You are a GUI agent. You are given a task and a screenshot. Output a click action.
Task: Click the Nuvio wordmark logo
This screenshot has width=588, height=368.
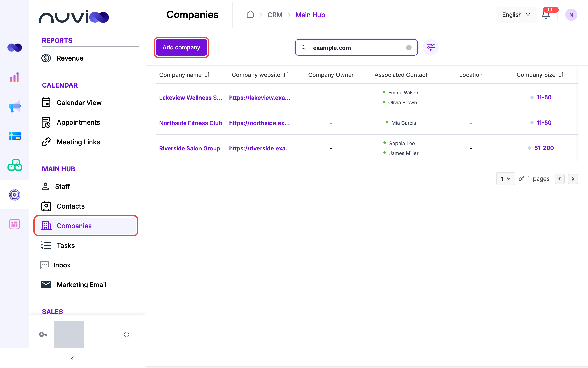pos(74,17)
